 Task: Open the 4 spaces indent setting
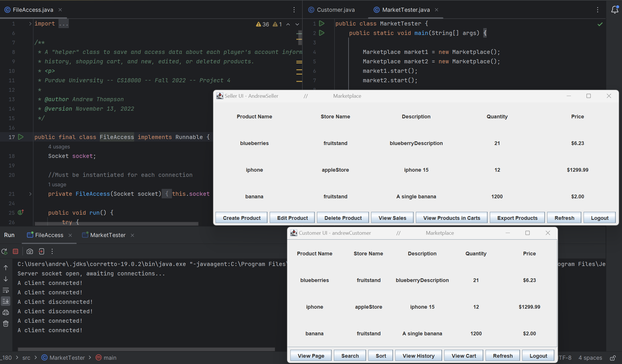[590, 358]
